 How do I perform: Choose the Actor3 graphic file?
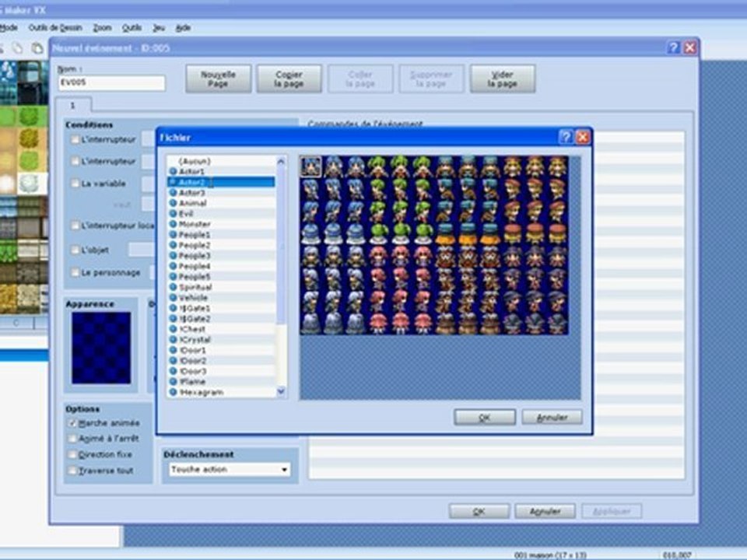click(x=221, y=192)
